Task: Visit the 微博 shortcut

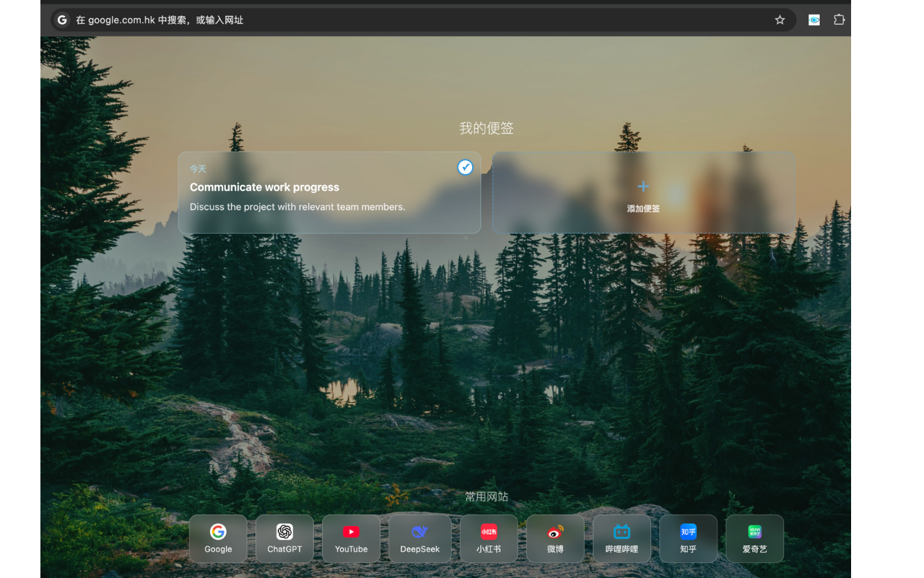Action: click(555, 538)
